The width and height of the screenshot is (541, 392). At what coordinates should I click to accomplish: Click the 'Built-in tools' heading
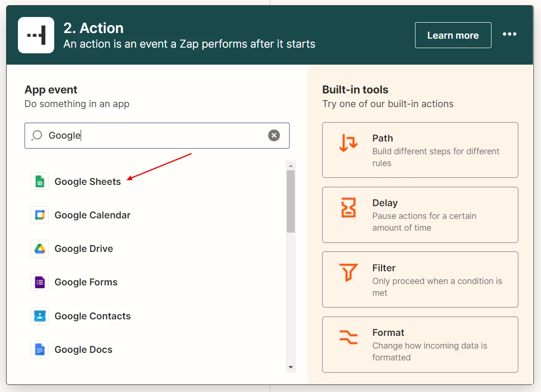[355, 90]
